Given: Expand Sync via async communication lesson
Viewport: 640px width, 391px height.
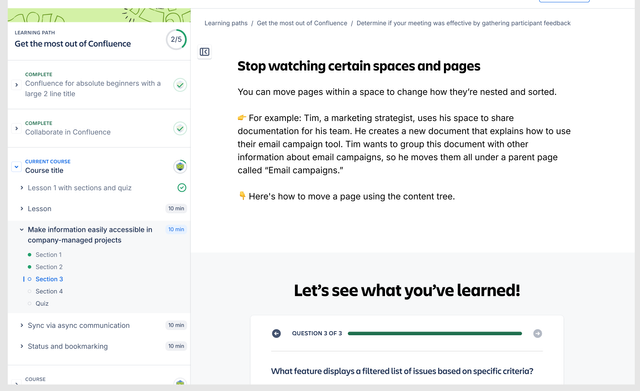Looking at the screenshot, I should click(x=22, y=325).
